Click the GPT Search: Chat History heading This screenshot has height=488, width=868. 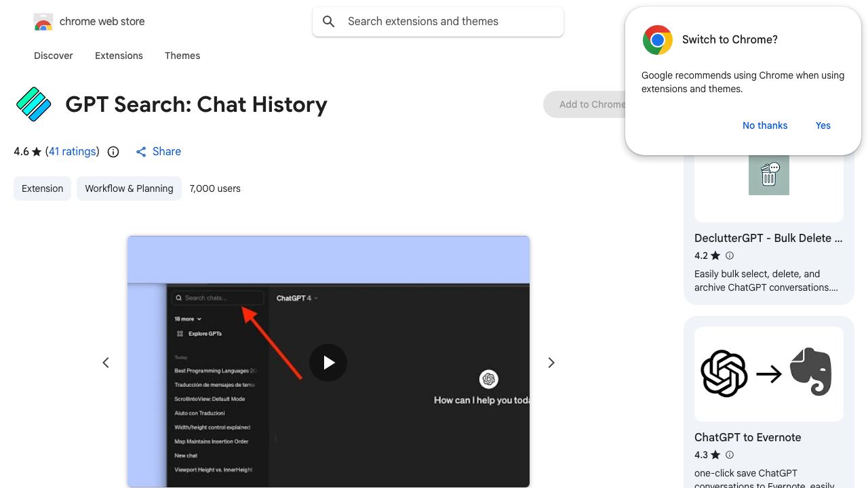(197, 104)
